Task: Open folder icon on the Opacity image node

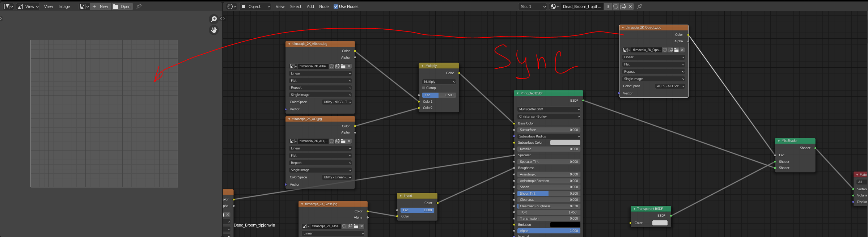Action: coord(676,50)
